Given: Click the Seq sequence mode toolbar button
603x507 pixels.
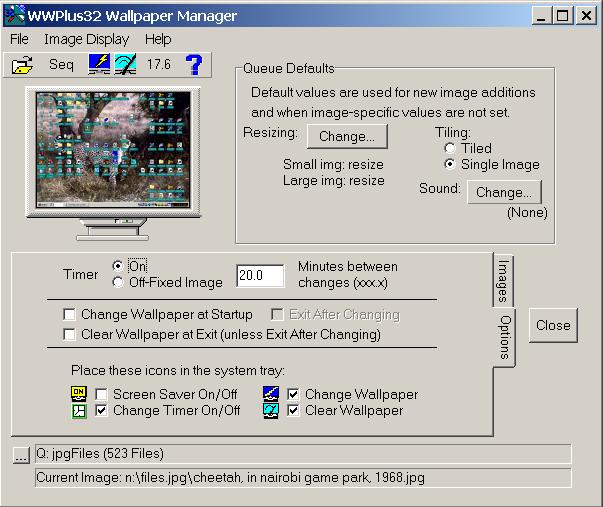Looking at the screenshot, I should pyautogui.click(x=61, y=64).
